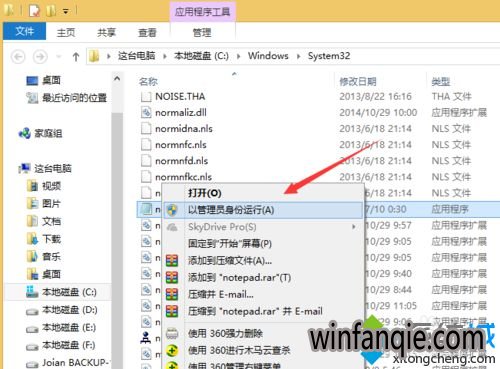Select the NOISE.THA file
The height and width of the screenshot is (369, 500).
180,97
